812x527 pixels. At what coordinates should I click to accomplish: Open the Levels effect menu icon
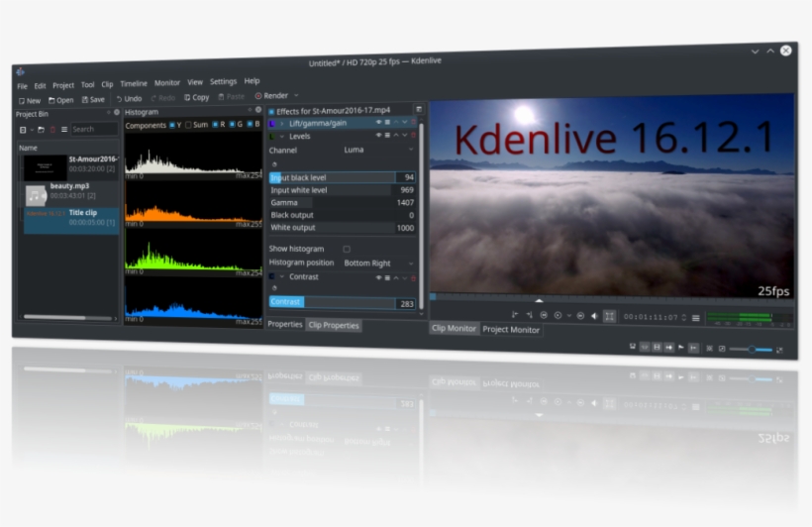pyautogui.click(x=387, y=136)
